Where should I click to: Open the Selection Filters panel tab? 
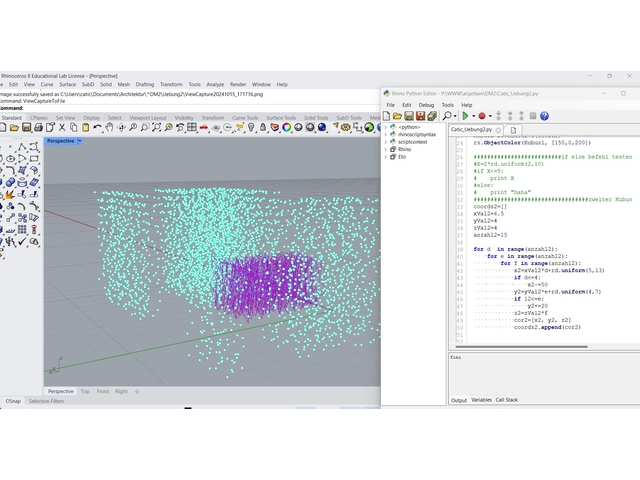click(47, 401)
